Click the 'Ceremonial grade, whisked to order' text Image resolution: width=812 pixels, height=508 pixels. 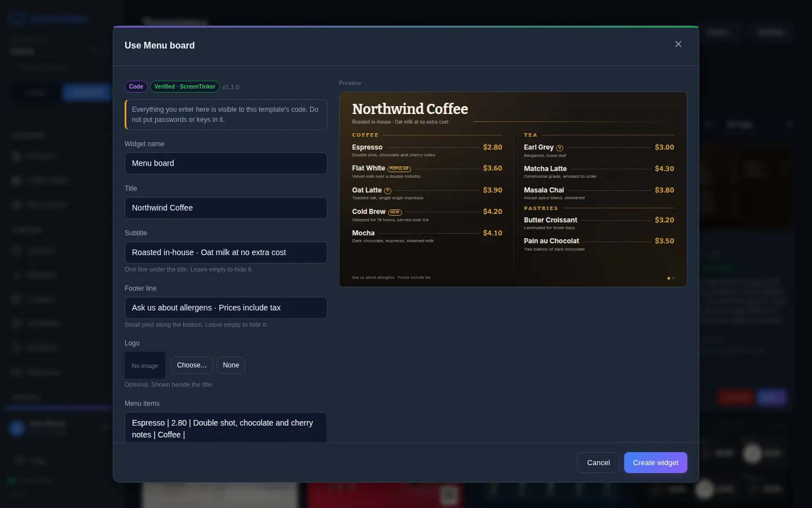(561, 177)
